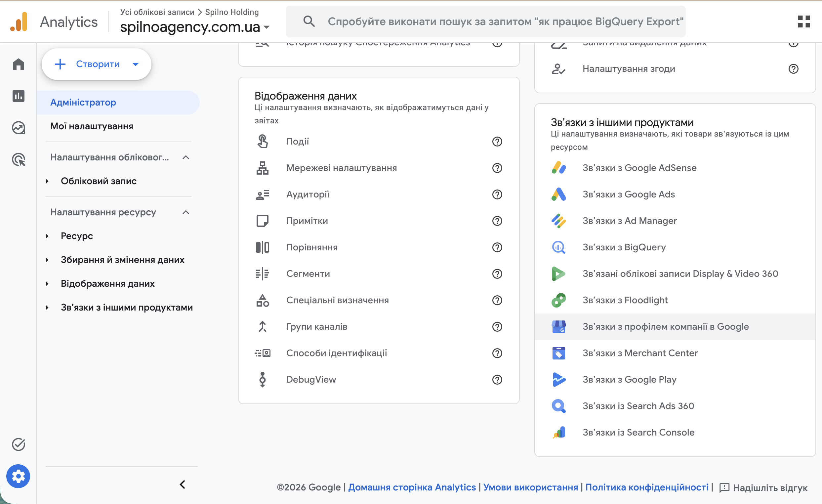Click help icon next to Сегменти
The image size is (822, 504).
point(497,273)
